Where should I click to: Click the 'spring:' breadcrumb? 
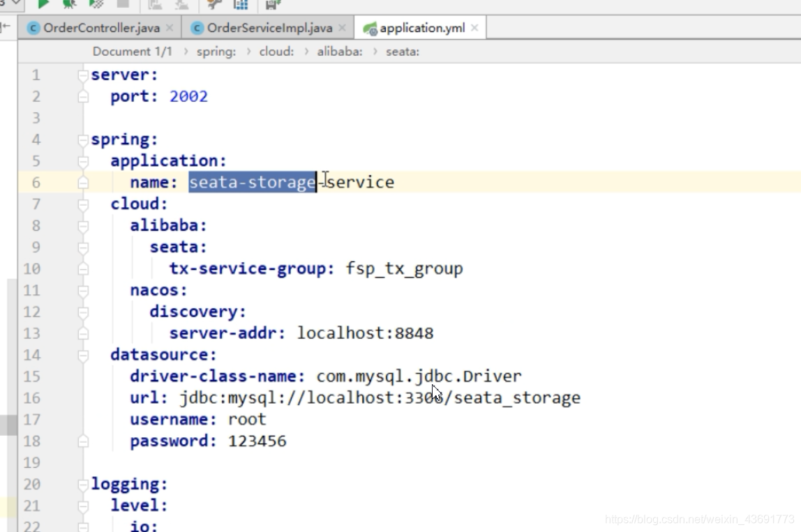(x=216, y=52)
